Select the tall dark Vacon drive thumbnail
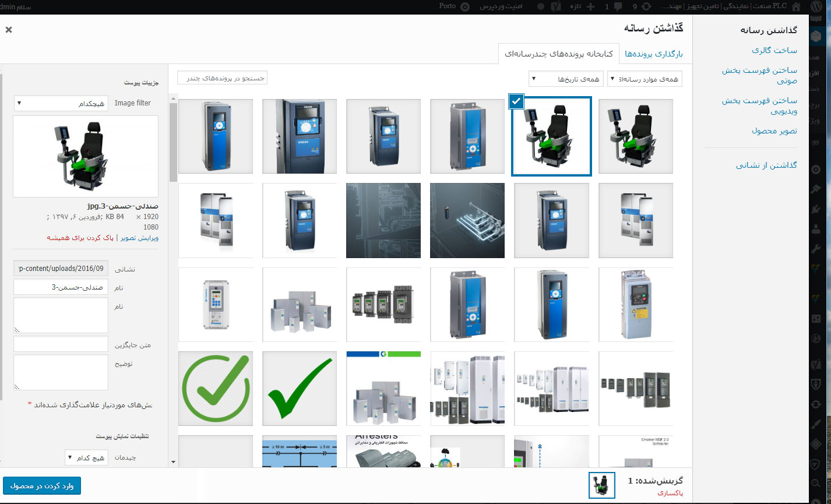This screenshot has width=831, height=504. 300,136
